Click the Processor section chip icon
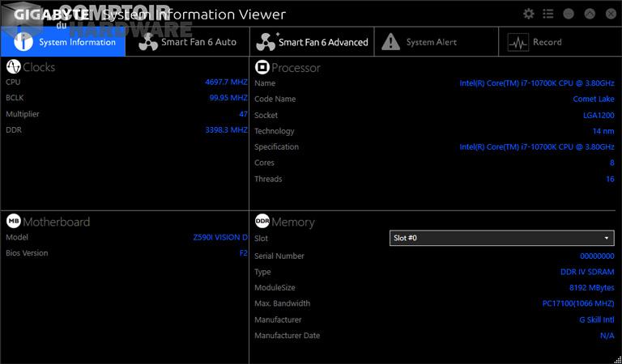The height and width of the screenshot is (364, 622). (262, 67)
